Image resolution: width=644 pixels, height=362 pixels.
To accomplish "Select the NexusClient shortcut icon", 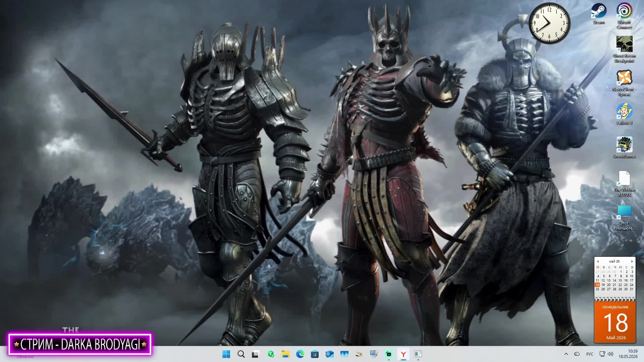I will pyautogui.click(x=624, y=83).
